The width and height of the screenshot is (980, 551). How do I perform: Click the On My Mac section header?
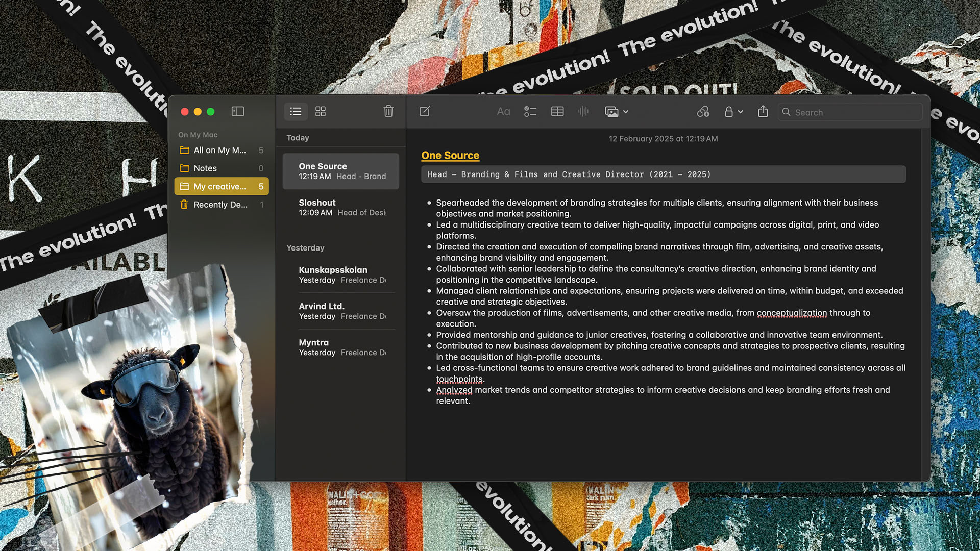[x=198, y=135]
